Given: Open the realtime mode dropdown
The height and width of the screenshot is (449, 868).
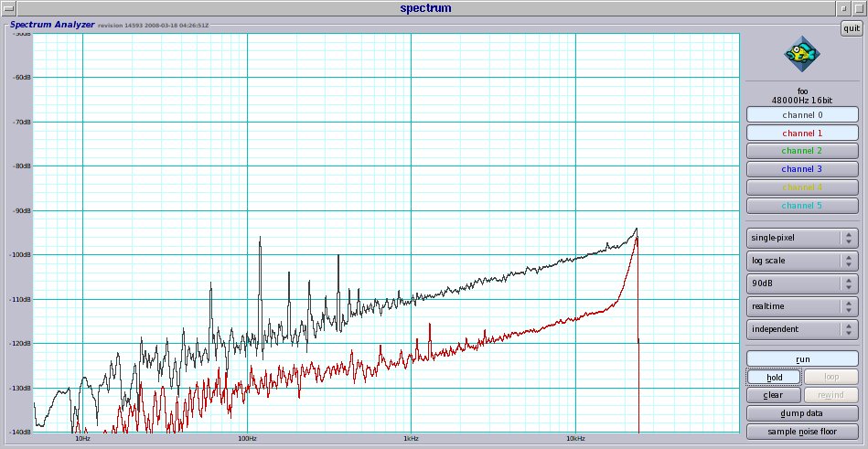Looking at the screenshot, I should tap(802, 306).
